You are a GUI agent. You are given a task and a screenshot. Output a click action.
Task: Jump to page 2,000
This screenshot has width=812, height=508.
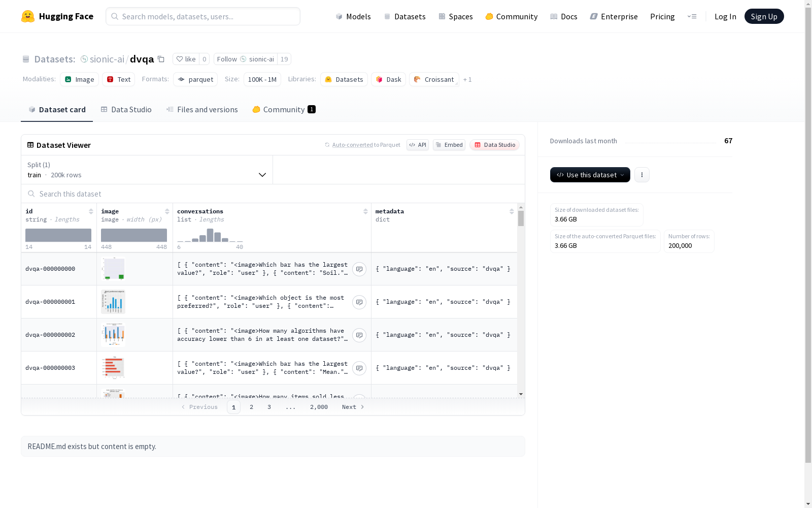tap(319, 407)
